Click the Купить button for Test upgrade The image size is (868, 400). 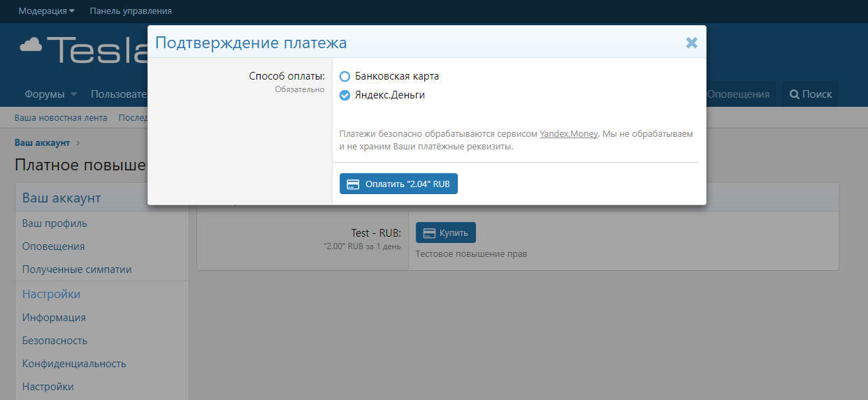point(446,232)
